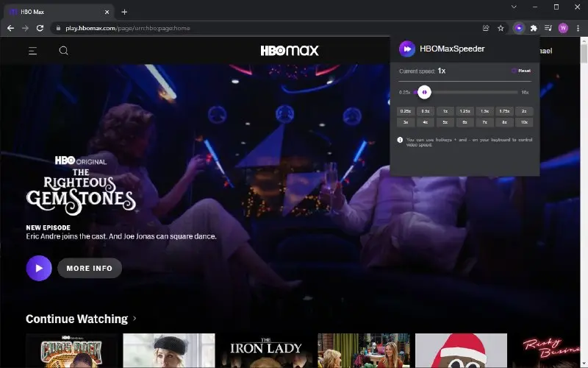Select the HBO Max browser tab

(x=60, y=12)
